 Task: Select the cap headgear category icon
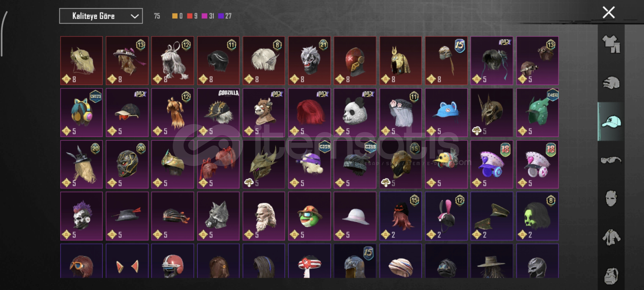coord(611,122)
